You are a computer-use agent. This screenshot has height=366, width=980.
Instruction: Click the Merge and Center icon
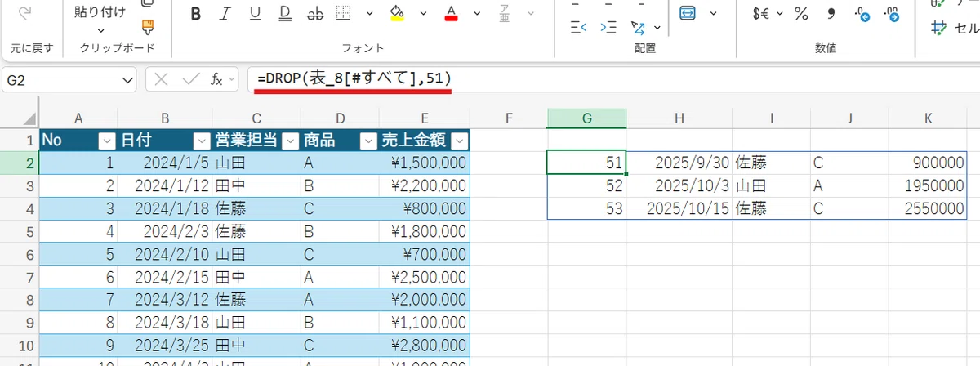[688, 13]
